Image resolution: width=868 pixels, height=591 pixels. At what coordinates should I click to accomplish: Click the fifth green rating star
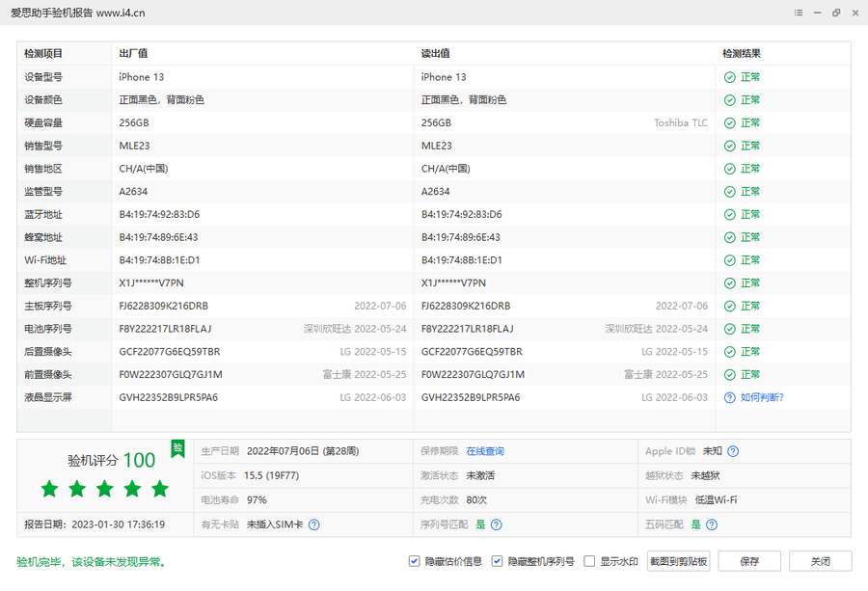(160, 489)
